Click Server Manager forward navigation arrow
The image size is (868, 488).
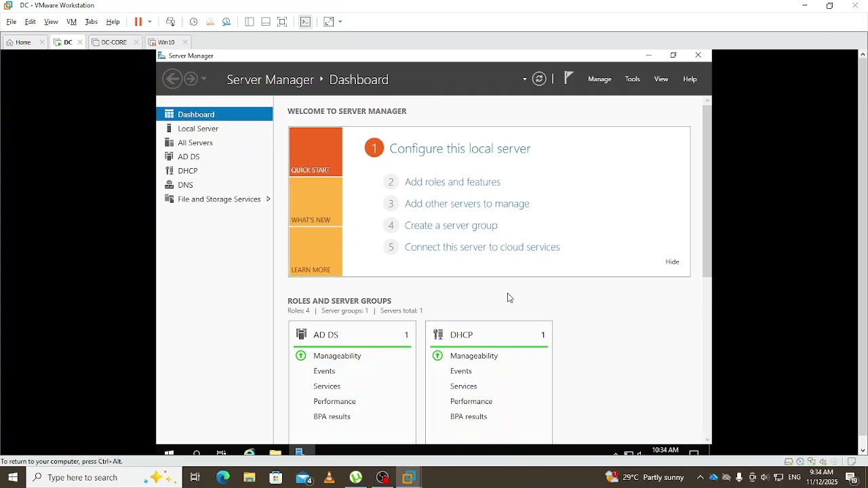[x=191, y=79]
